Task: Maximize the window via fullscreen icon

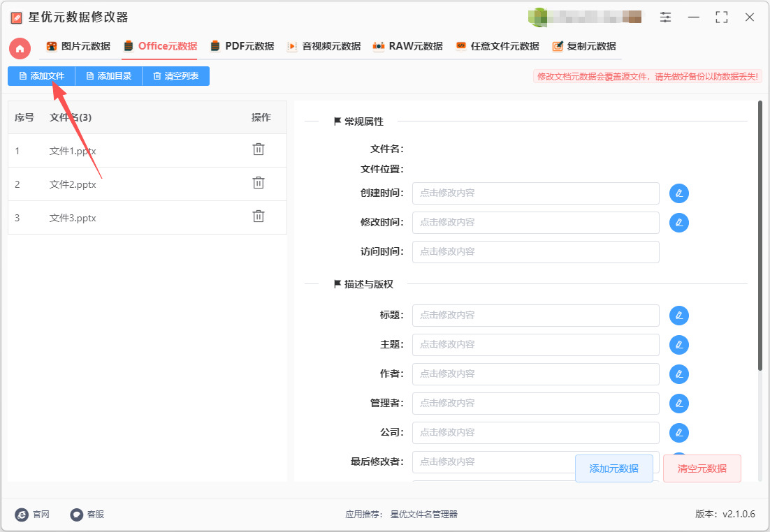Action: pos(721,17)
